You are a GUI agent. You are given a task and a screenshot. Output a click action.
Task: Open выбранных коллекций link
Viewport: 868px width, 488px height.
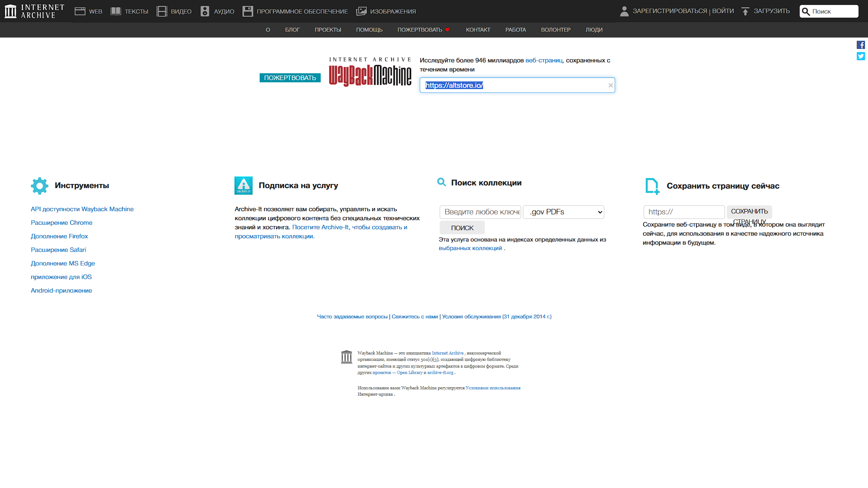(470, 248)
